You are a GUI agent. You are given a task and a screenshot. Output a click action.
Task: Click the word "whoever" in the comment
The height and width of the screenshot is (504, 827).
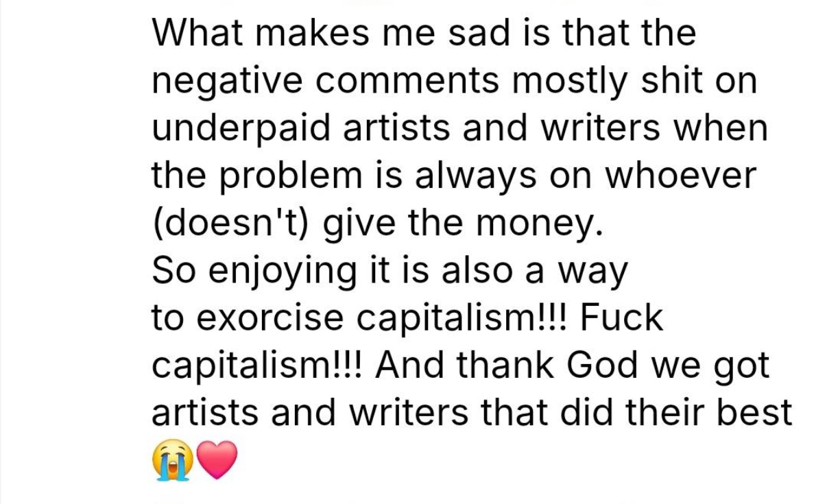click(x=680, y=176)
